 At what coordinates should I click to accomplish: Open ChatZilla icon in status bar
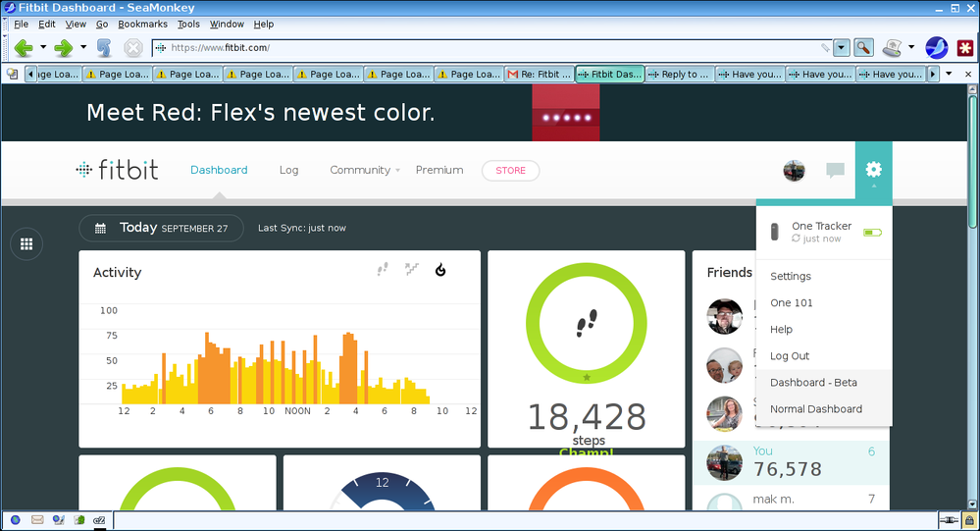pos(99,520)
